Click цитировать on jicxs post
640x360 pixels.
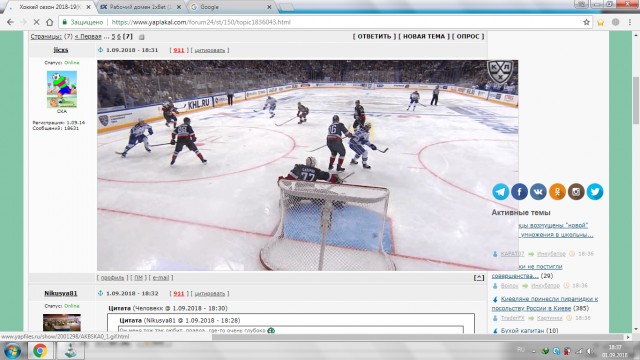(210, 50)
